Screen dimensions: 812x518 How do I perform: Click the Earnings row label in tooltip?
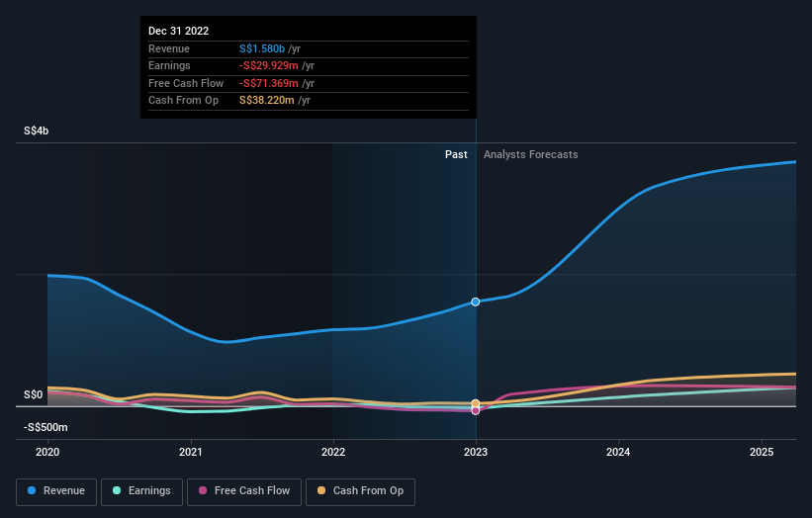pyautogui.click(x=169, y=65)
